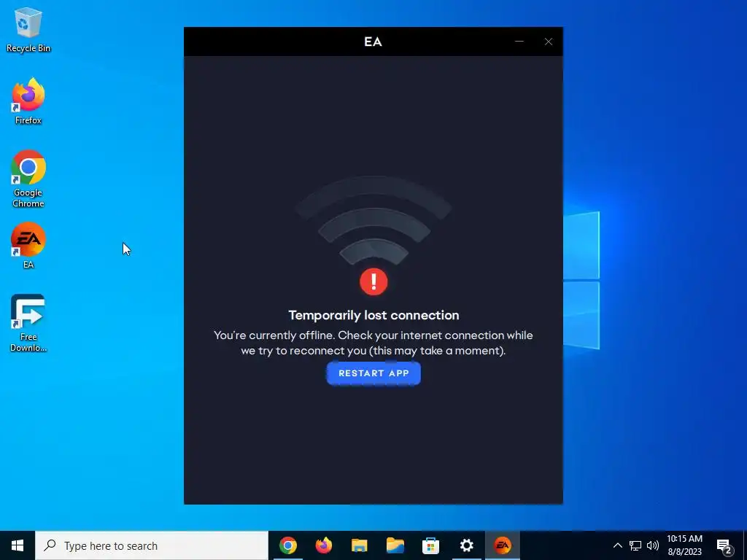Image resolution: width=747 pixels, height=560 pixels.
Task: Click the 'Temporarily lost connection' heading
Action: point(373,315)
